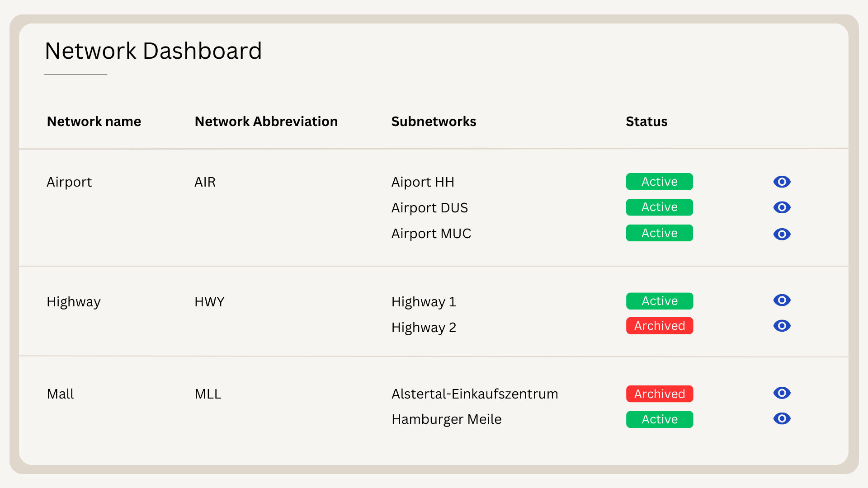Click the eye icon beside Highway 1
868x488 pixels.
pos(782,300)
